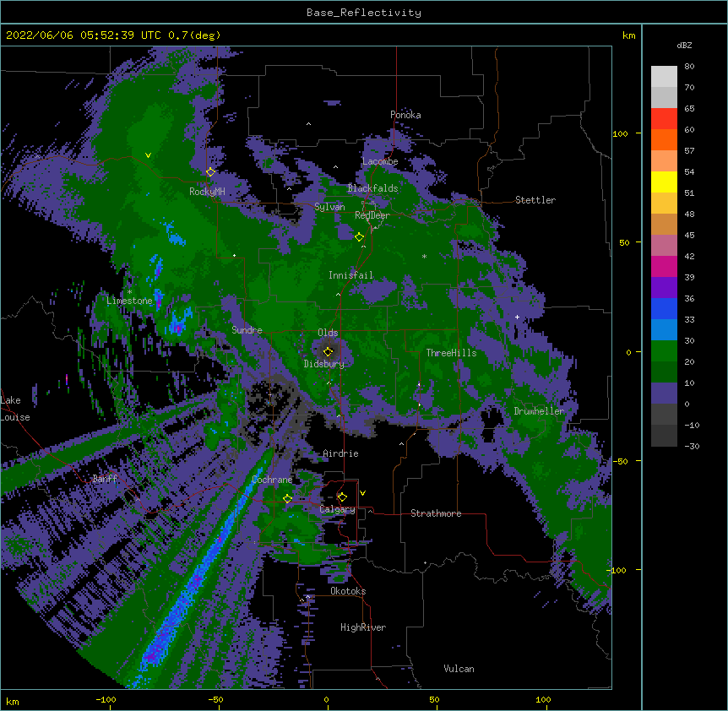
Task: Click the RockyMH label
Action: coord(207,192)
